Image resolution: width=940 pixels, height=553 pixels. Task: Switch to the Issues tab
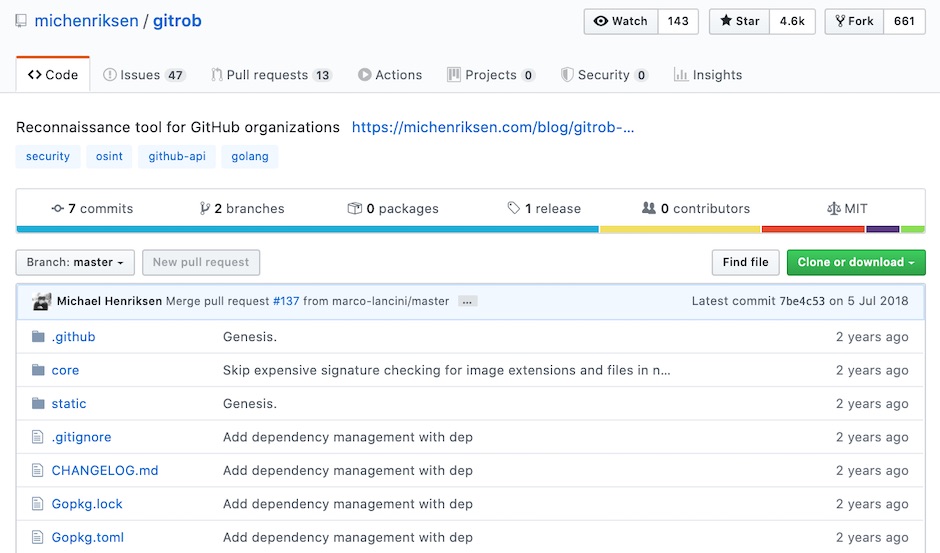144,75
